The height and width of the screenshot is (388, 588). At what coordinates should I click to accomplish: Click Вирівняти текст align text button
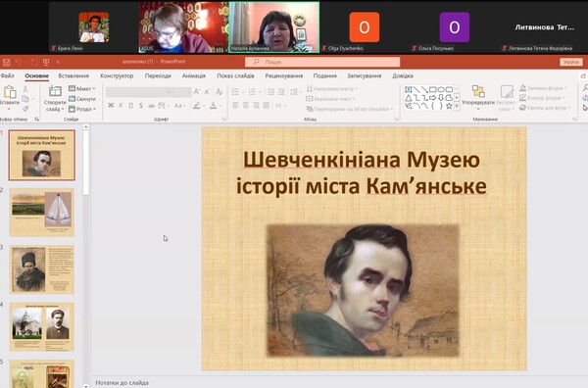(330, 99)
